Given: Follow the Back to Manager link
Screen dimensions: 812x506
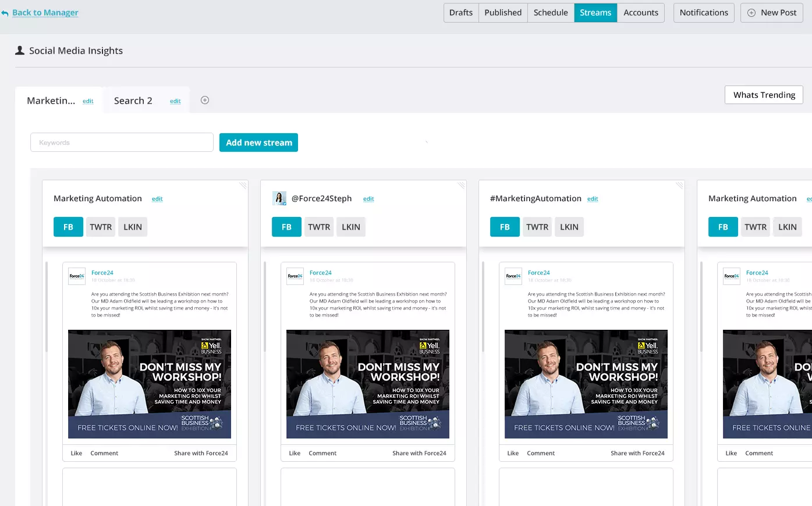Looking at the screenshot, I should pos(45,13).
